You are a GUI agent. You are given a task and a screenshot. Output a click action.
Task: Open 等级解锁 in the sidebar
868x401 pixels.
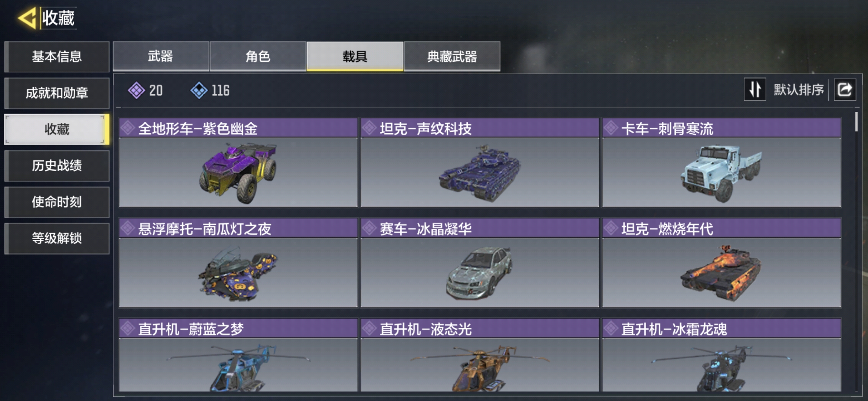tap(57, 238)
